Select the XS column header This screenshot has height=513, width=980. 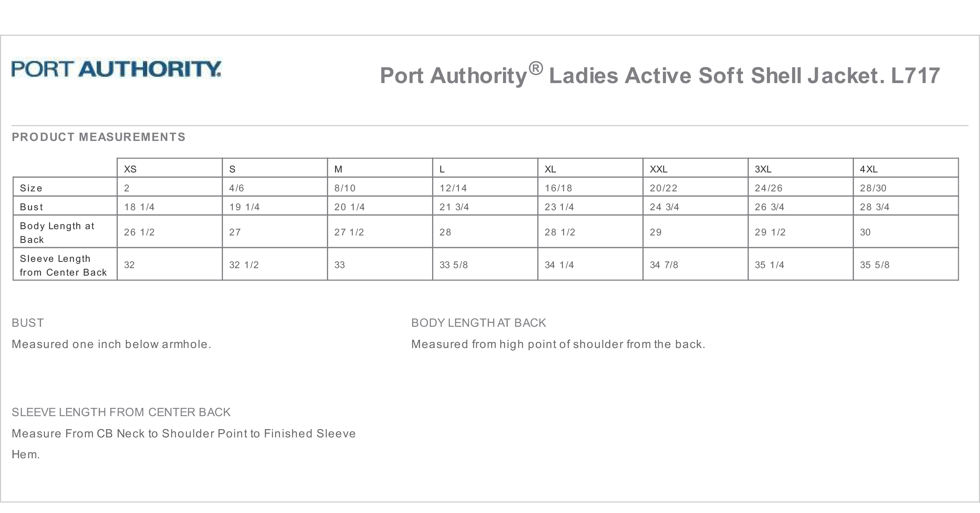pos(130,169)
